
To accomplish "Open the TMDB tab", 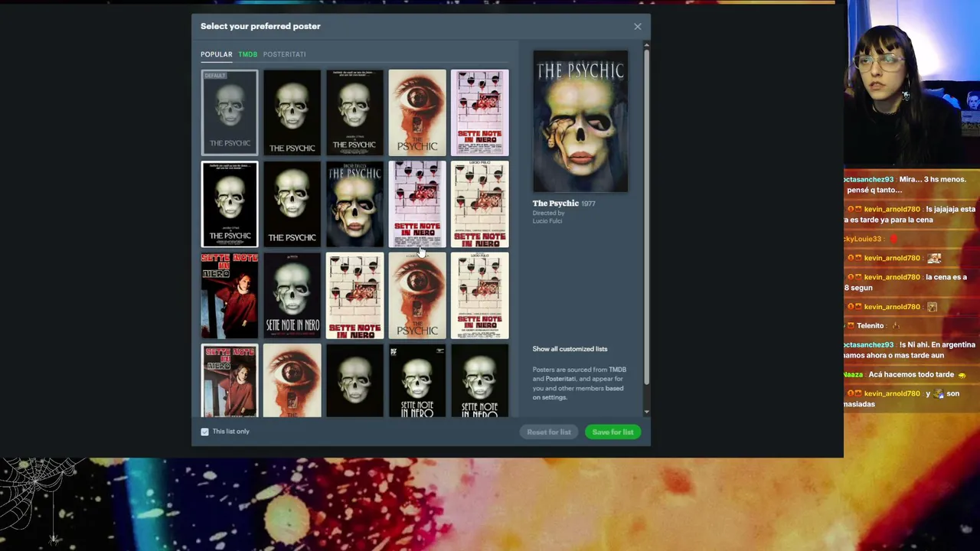I will point(247,54).
